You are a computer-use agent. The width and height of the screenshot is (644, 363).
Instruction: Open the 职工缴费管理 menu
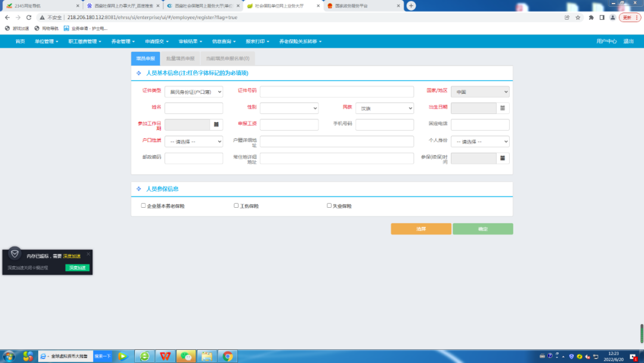tap(85, 42)
